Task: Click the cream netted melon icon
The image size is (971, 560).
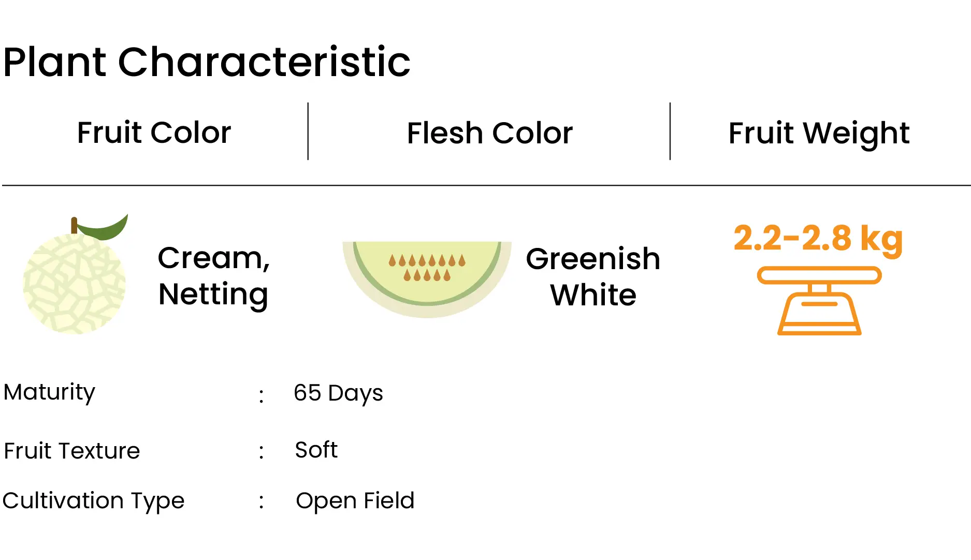Action: tap(75, 274)
